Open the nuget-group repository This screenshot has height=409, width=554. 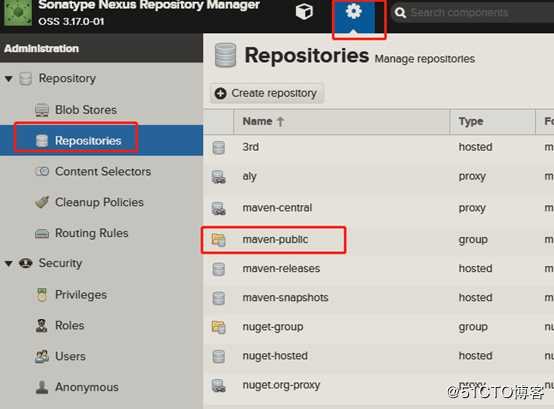(x=273, y=327)
